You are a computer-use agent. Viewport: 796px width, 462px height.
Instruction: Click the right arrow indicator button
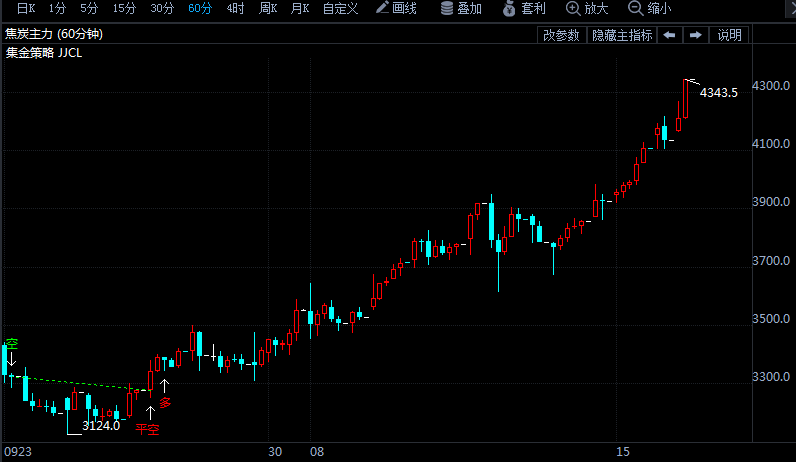pos(695,35)
